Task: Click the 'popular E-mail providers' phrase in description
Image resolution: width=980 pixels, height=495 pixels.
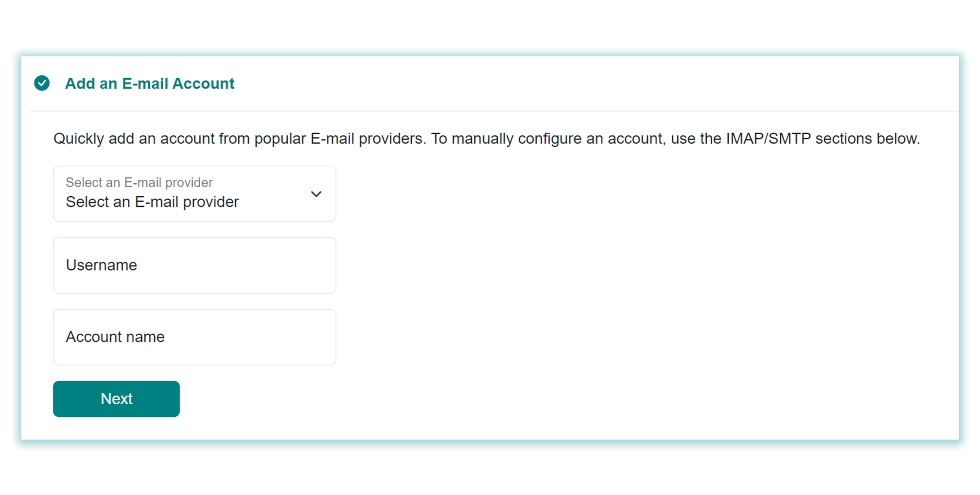Action: [340, 138]
